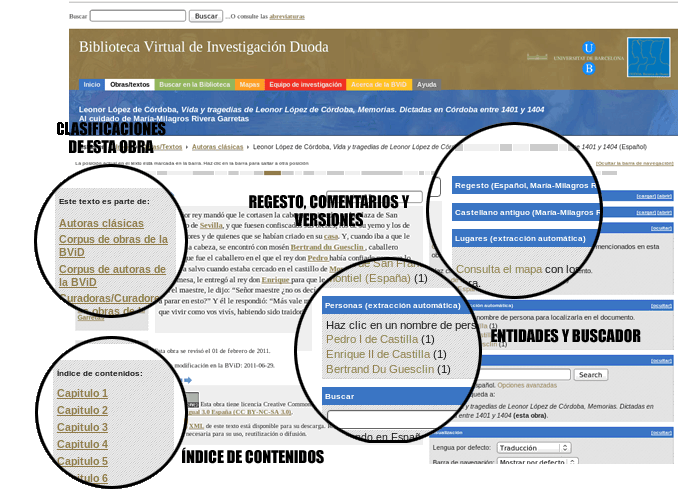Hide the Lugares panel with [ocultar]

[662, 228]
